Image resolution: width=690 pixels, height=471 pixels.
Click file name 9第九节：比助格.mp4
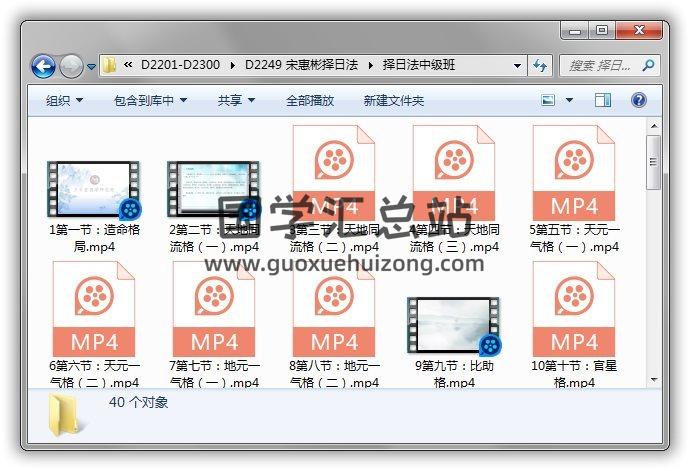coord(454,374)
